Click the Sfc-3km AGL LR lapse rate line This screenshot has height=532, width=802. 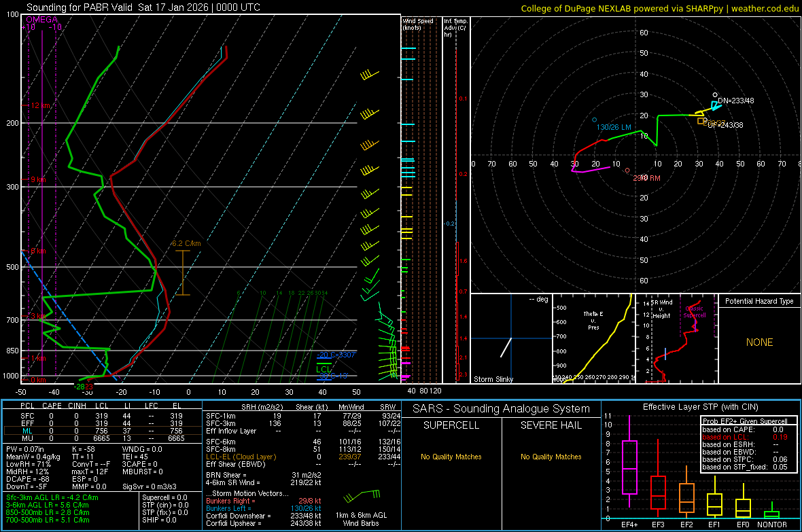(52, 497)
